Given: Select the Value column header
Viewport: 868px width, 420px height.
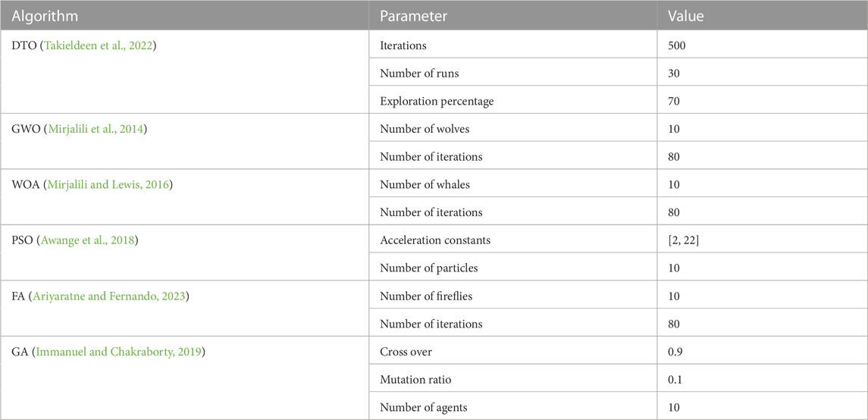Looking at the screenshot, I should 763,15.
